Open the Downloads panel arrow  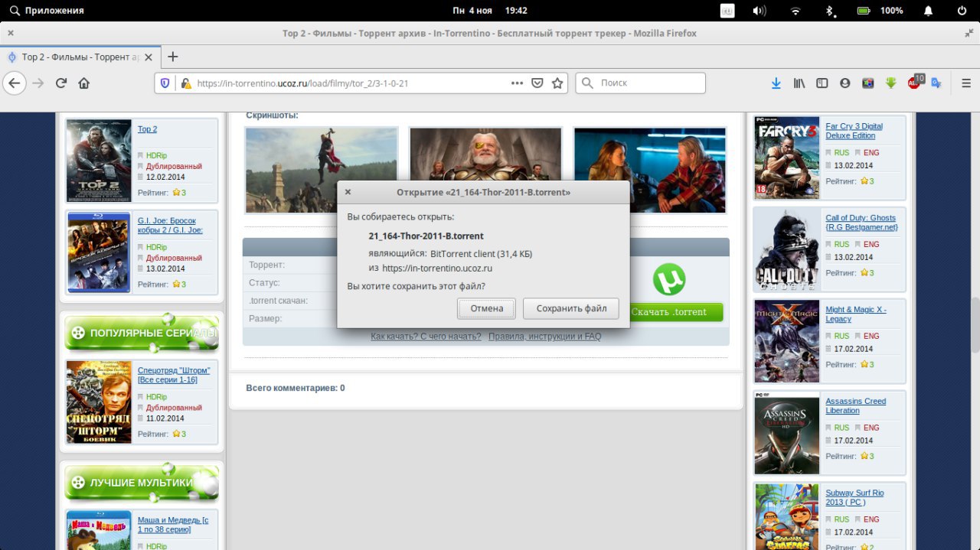click(776, 83)
